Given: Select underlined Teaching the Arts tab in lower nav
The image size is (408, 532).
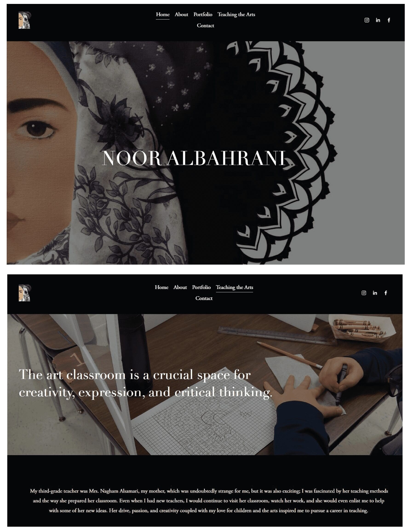Looking at the screenshot, I should [235, 287].
